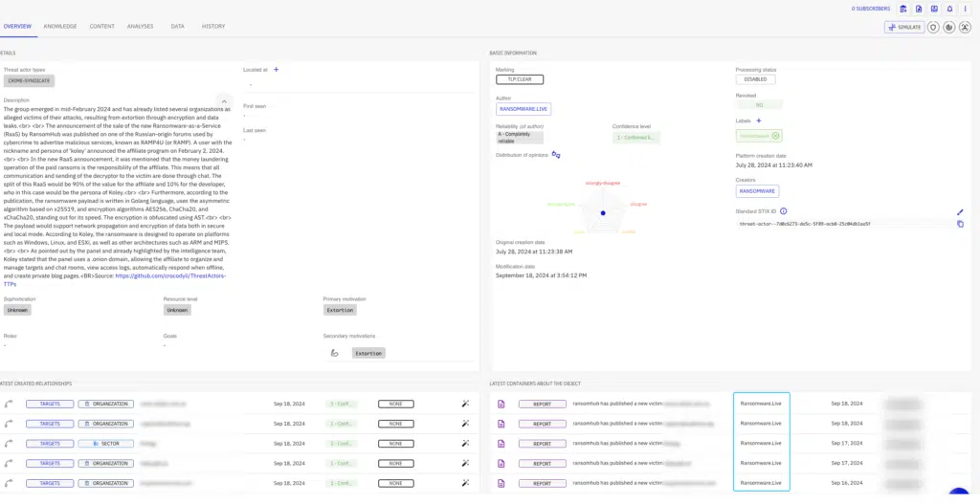
Task: Click the threat-actor STIX ID value text
Action: (805, 224)
